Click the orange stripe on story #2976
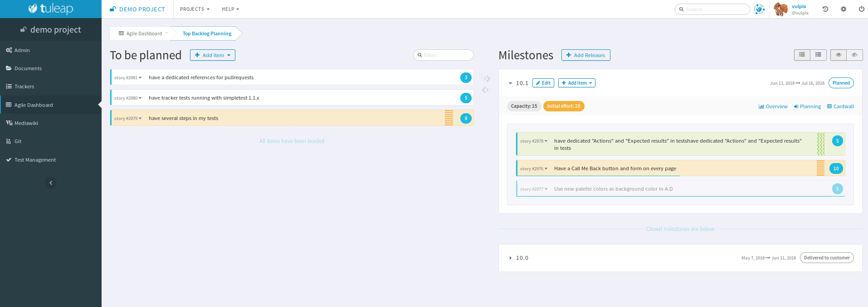Viewport: 868px width, 307px height. [x=821, y=168]
